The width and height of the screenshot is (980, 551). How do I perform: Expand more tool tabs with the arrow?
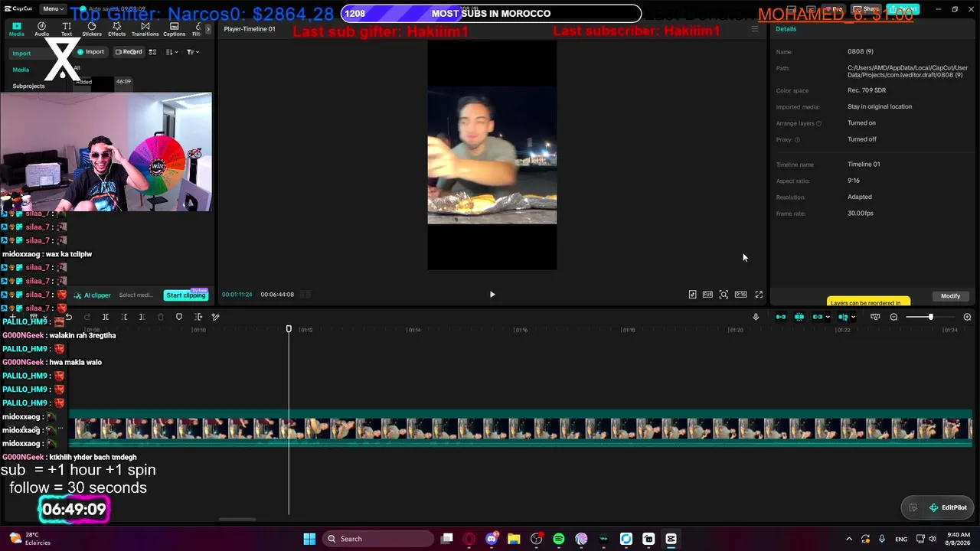click(x=207, y=29)
